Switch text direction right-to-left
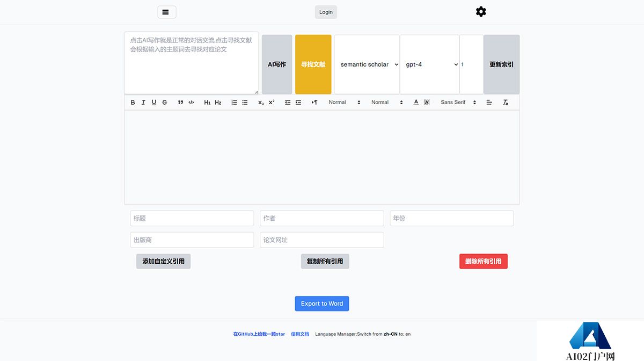This screenshot has width=644, height=361. [314, 102]
